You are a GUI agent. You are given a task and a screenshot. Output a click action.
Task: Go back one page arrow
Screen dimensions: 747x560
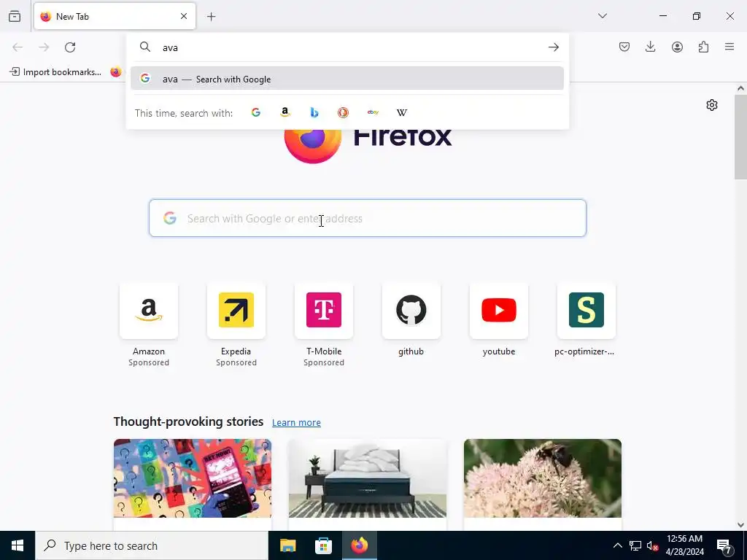(x=18, y=47)
